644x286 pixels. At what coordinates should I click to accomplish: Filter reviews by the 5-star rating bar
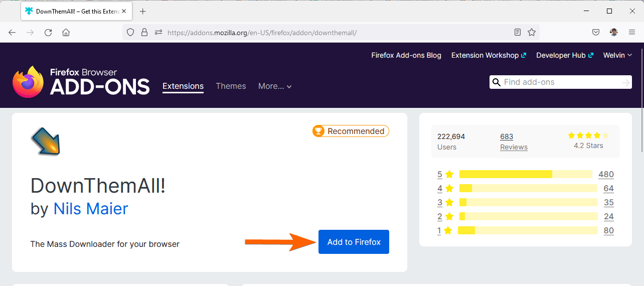click(x=526, y=174)
